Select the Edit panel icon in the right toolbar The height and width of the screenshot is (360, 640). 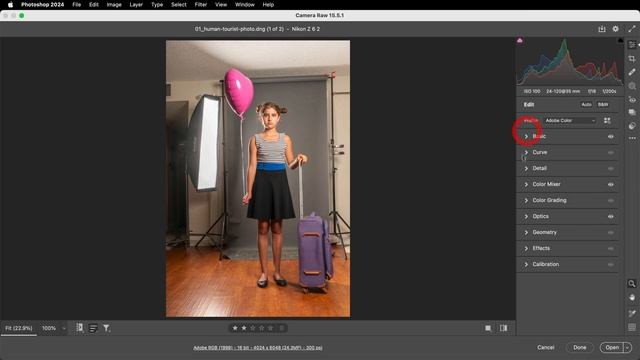[x=632, y=44]
